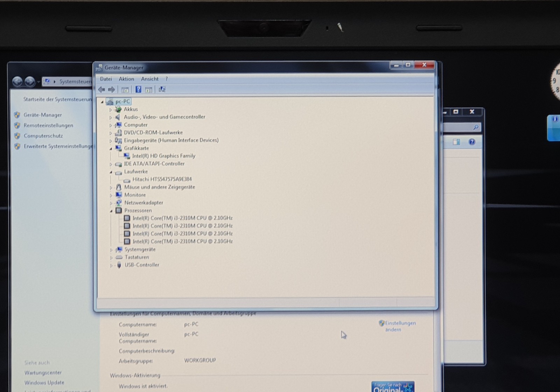Click the Forward arrow in Geräte-Manager toolbar
The height and width of the screenshot is (392, 560).
[112, 90]
